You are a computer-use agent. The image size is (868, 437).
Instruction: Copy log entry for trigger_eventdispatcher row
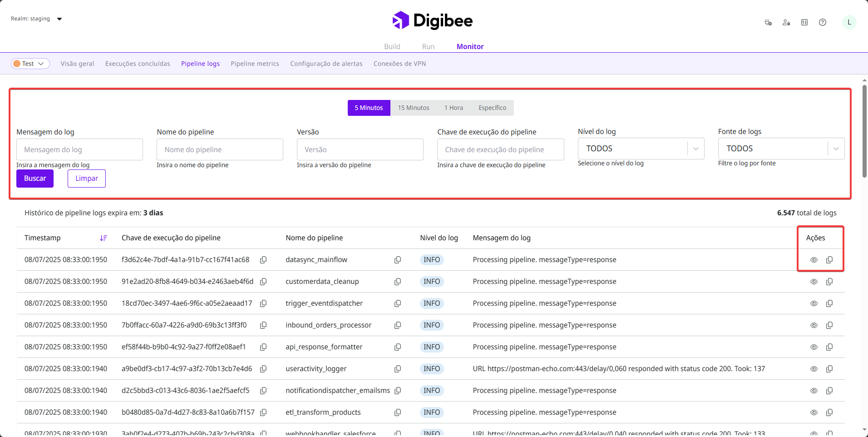pyautogui.click(x=829, y=303)
